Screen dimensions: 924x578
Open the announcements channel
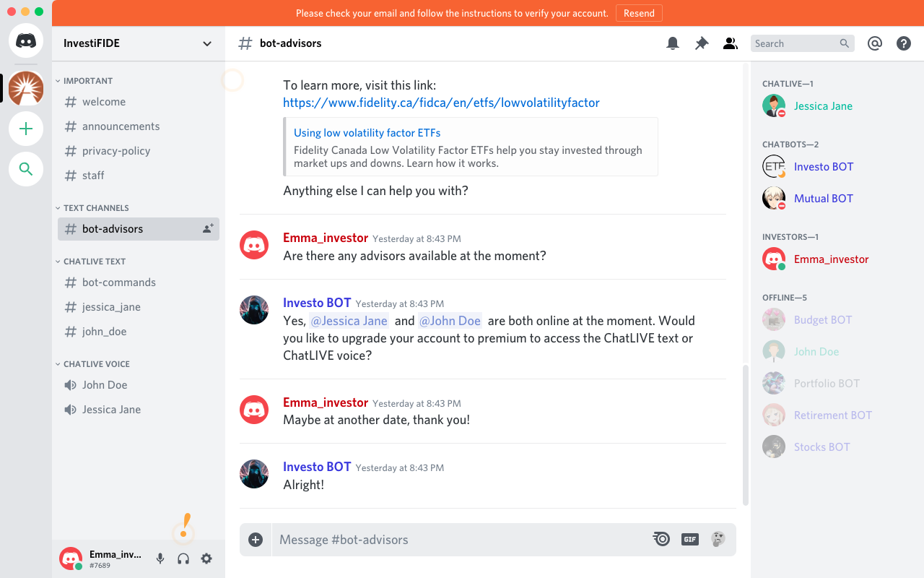139,126
